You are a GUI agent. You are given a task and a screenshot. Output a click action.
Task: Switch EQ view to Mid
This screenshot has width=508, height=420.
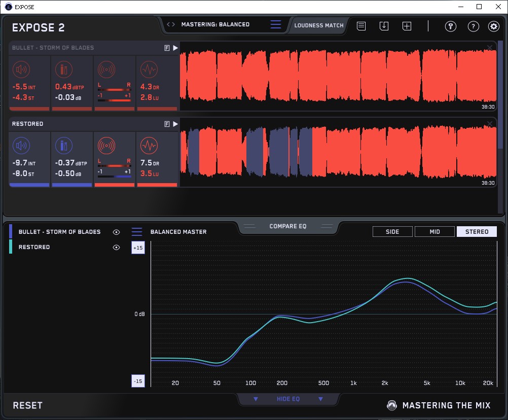click(434, 232)
